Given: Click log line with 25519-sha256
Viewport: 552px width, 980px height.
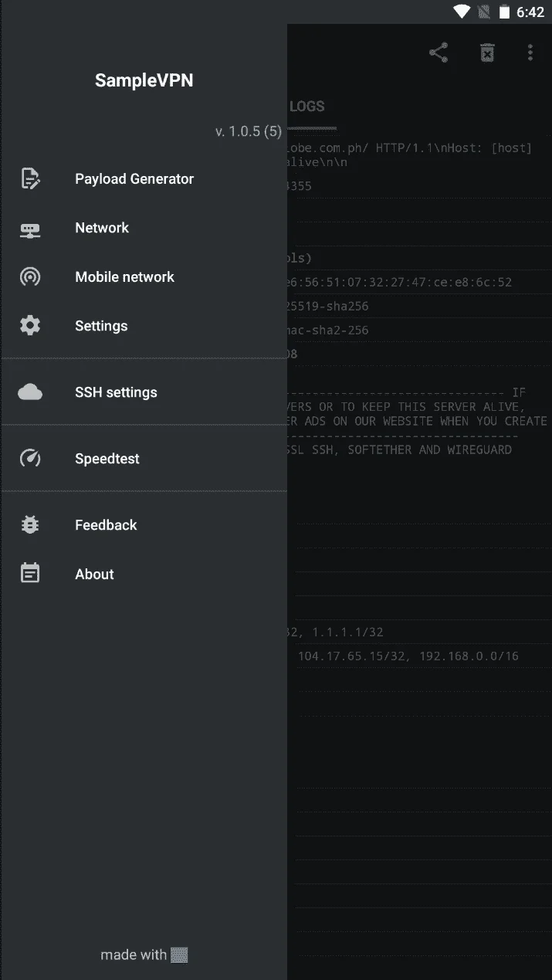Looking at the screenshot, I should pos(328,306).
